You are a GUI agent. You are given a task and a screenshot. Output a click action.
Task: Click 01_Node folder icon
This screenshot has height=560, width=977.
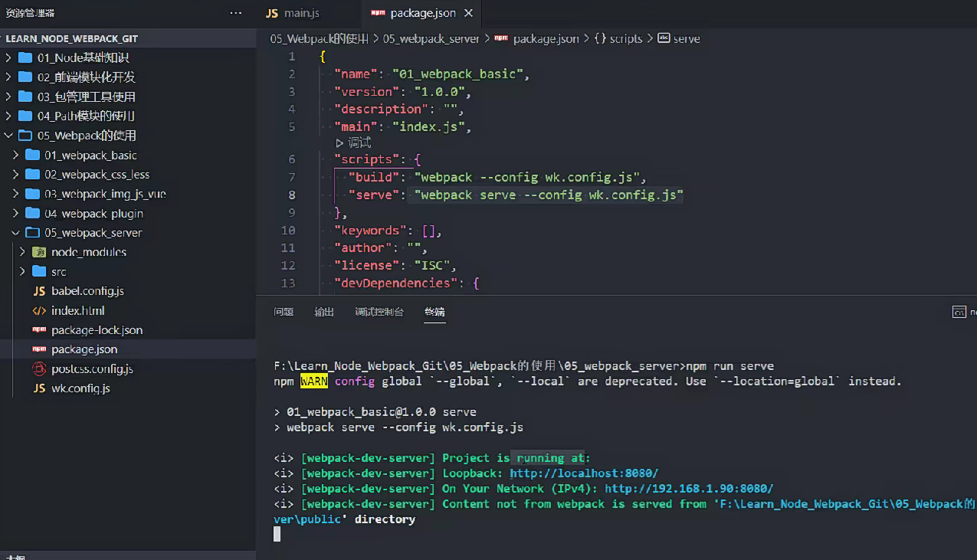(25, 57)
